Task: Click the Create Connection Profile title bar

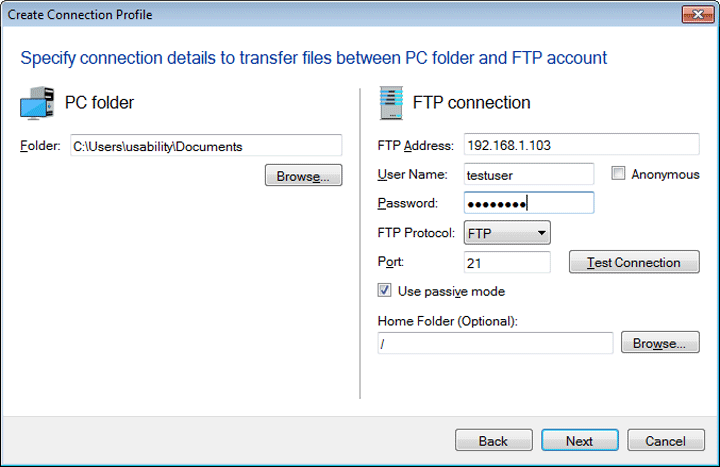Action: click(300, 15)
